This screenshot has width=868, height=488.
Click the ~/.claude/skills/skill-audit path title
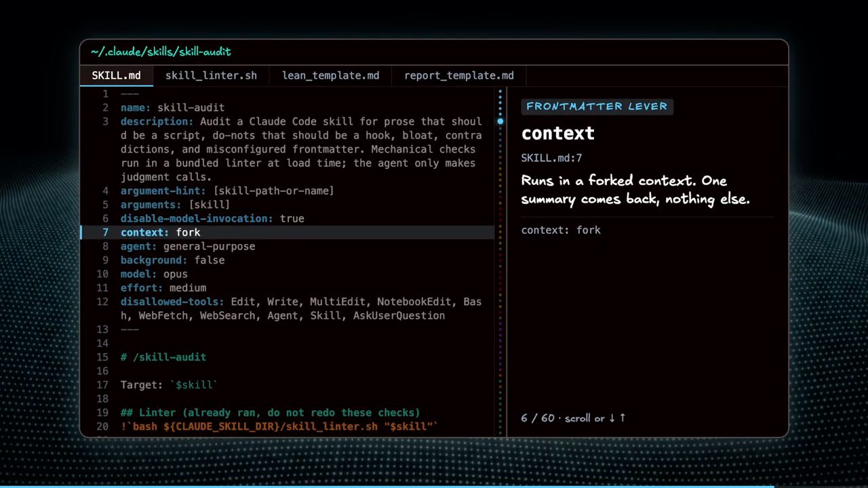[161, 52]
